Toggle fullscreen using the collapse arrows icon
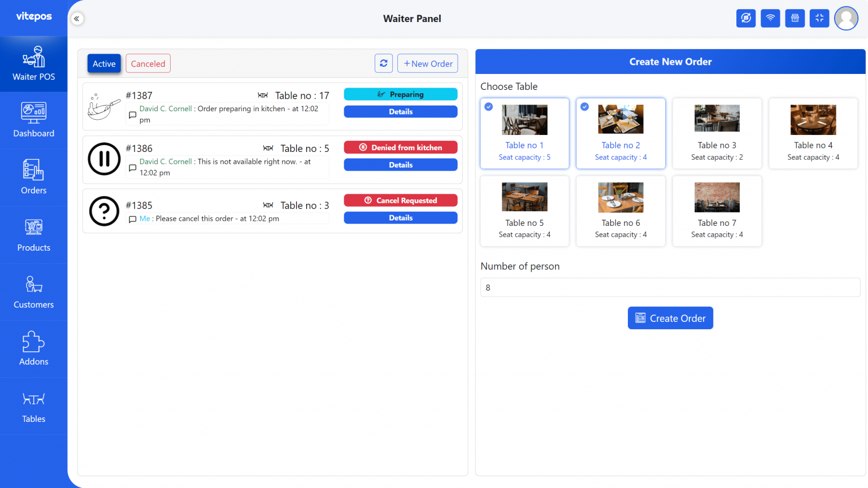The height and width of the screenshot is (488, 868). point(819,18)
